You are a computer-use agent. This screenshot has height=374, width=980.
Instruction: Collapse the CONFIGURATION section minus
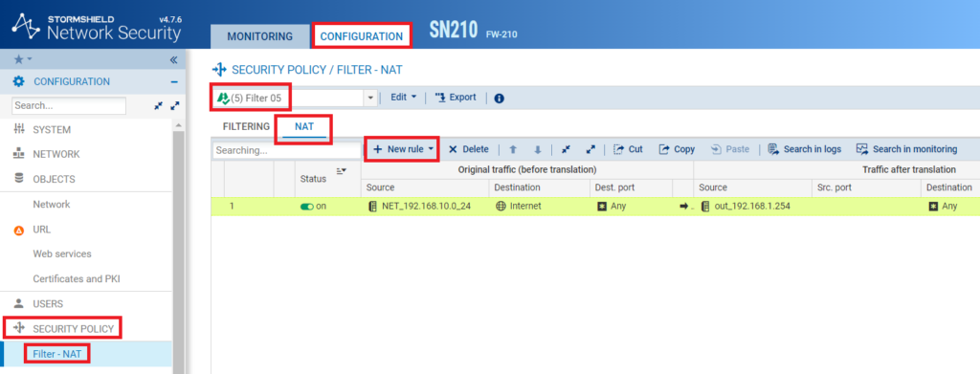pyautogui.click(x=174, y=82)
